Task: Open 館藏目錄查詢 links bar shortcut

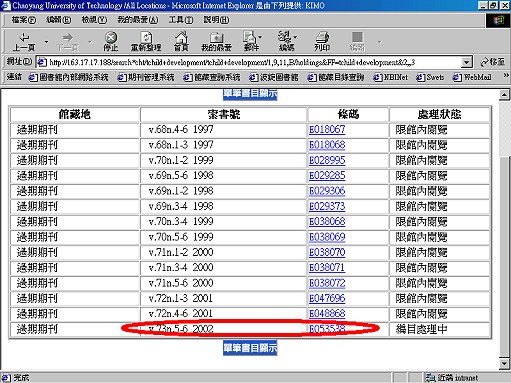Action: (x=335, y=77)
